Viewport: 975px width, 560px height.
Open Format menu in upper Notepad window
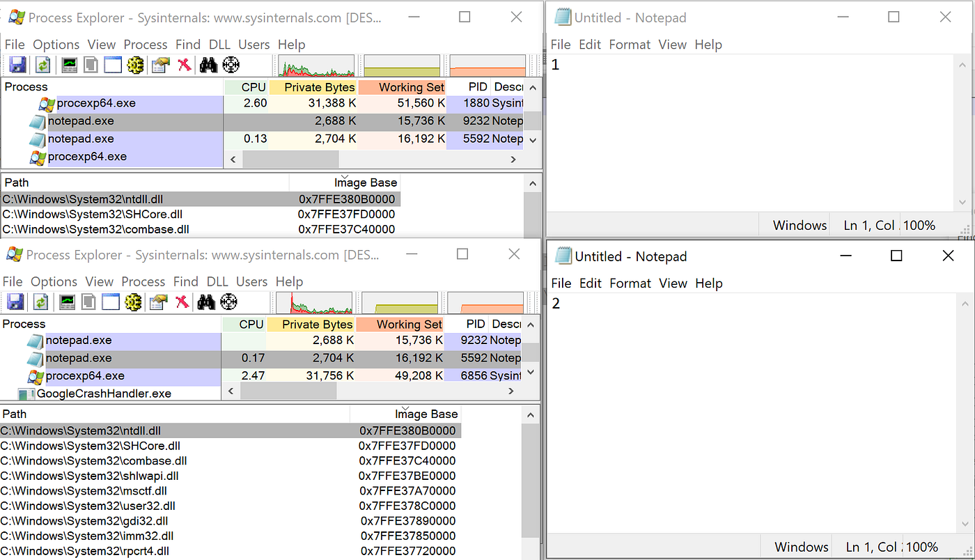[630, 45]
